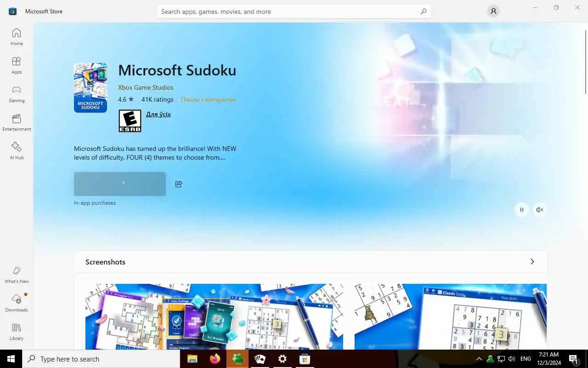Click the Microsoft Store logo icon
The height and width of the screenshot is (368, 588).
pos(13,11)
